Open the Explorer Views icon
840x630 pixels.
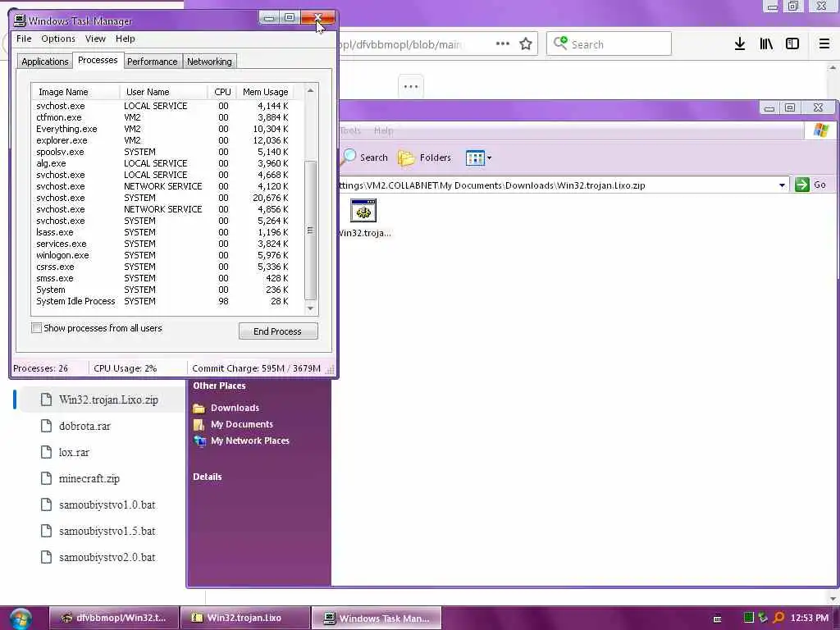tap(475, 157)
